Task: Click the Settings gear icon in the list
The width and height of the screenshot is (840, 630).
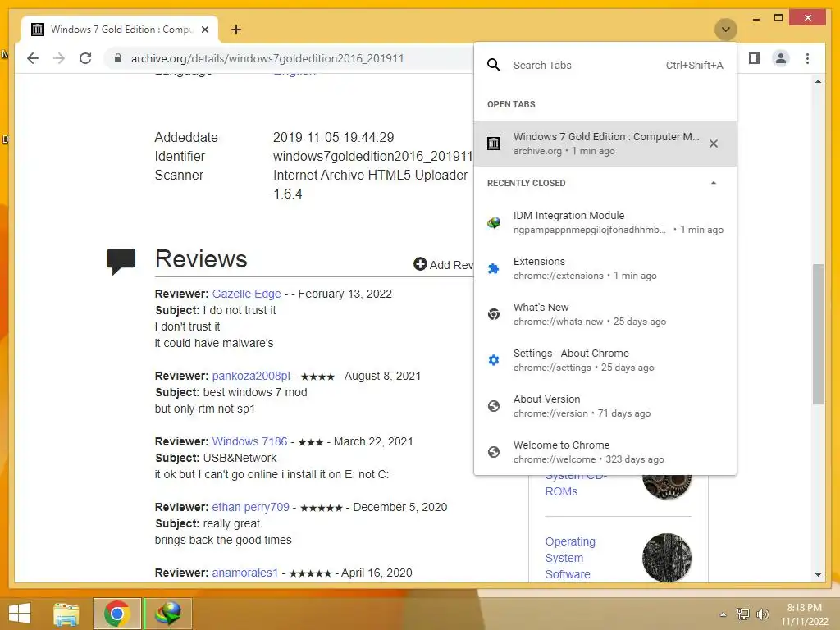Action: pyautogui.click(x=493, y=360)
